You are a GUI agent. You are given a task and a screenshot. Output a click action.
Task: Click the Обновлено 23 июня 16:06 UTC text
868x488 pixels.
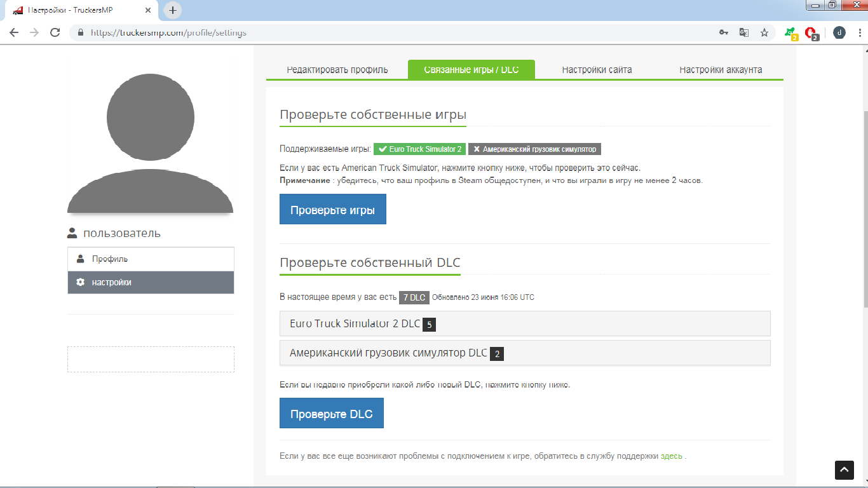tap(483, 297)
